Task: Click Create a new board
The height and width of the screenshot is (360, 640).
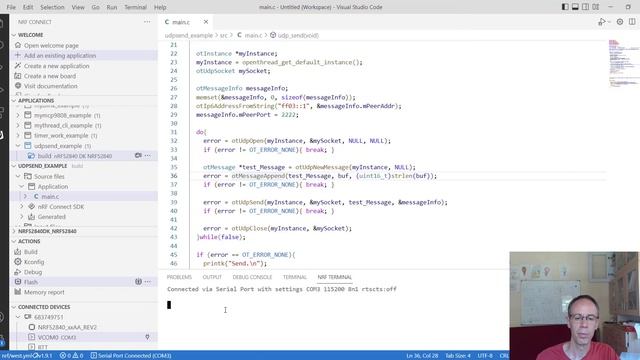Action: 50,76
